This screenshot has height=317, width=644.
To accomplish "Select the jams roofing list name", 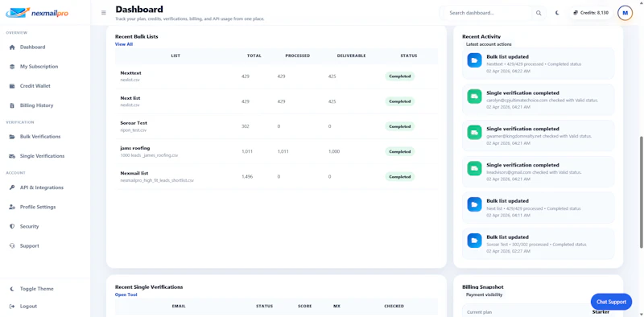I will (x=135, y=148).
